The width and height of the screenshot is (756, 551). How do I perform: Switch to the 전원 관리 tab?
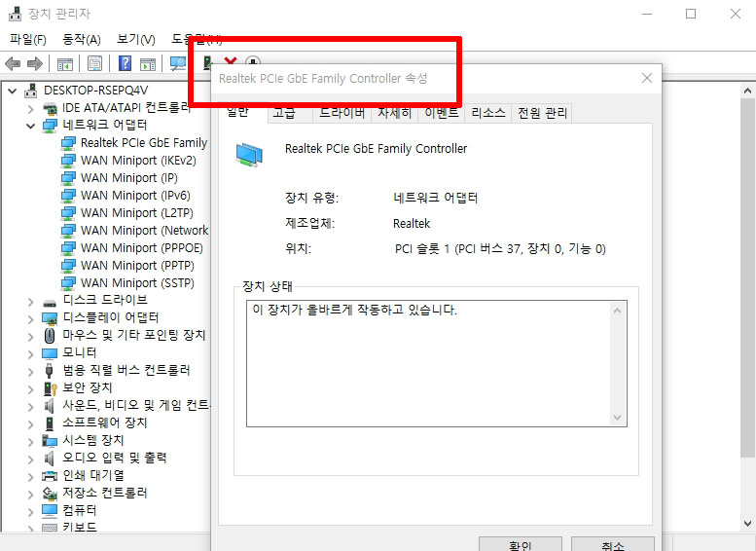(x=542, y=113)
